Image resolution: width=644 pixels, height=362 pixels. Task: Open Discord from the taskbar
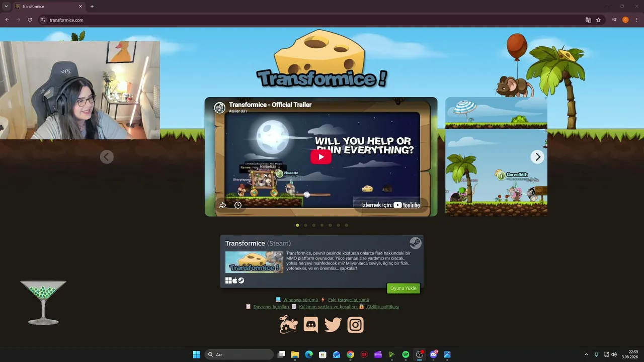(x=434, y=354)
